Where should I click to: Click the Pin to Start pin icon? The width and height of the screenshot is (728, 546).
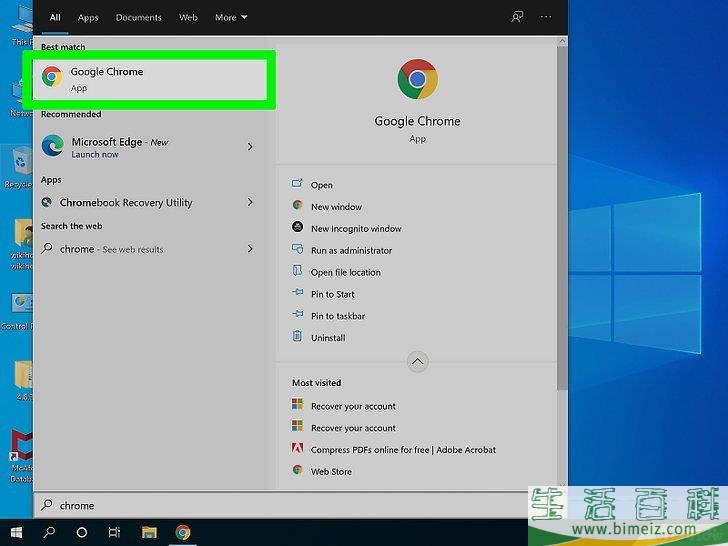coord(298,292)
